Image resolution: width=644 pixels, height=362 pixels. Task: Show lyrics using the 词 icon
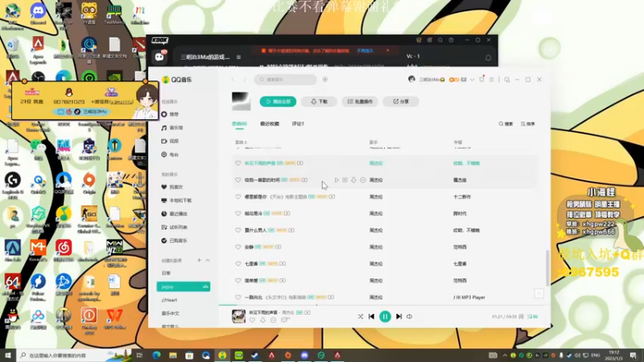coord(521,316)
